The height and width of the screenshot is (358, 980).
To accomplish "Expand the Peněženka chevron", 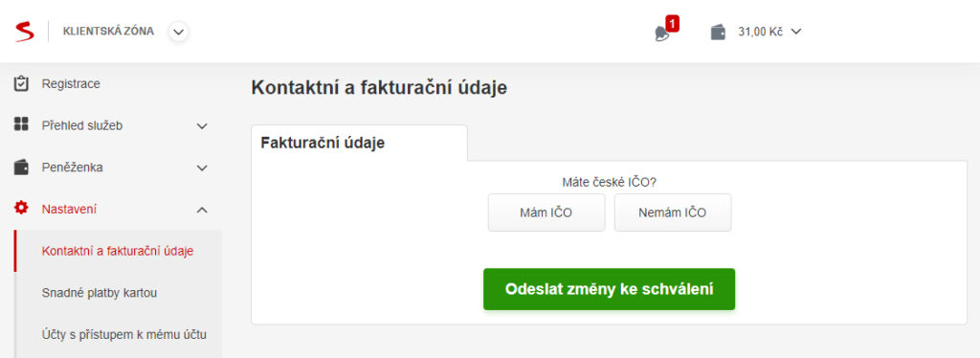I will coord(202,168).
